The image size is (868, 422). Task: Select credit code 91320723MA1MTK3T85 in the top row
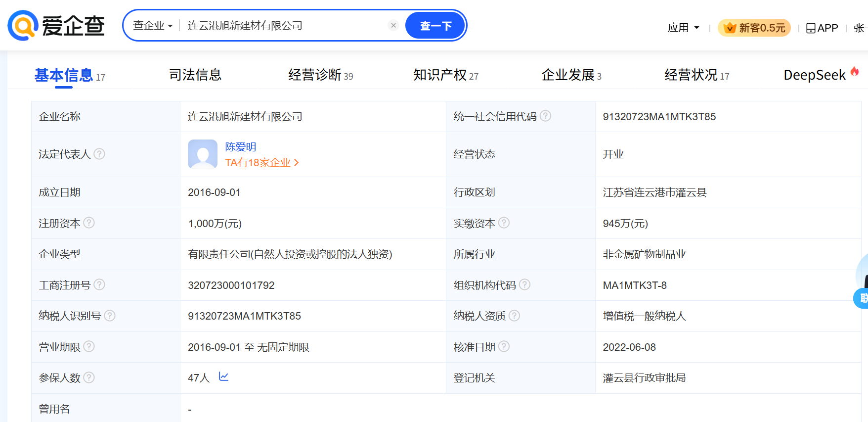(x=659, y=116)
